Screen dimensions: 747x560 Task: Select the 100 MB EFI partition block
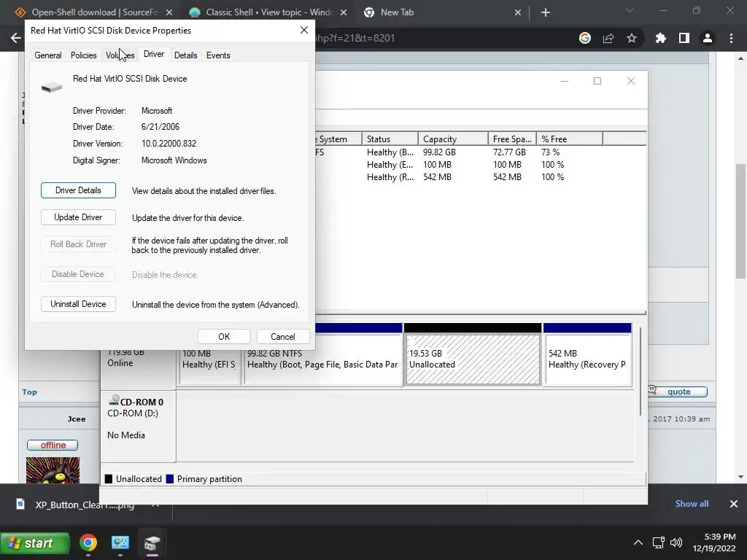pos(209,367)
